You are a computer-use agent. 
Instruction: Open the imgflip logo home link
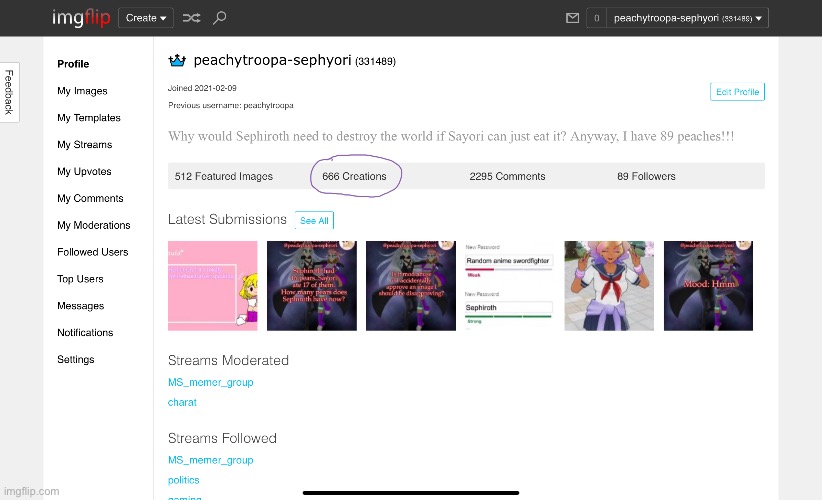pos(81,18)
